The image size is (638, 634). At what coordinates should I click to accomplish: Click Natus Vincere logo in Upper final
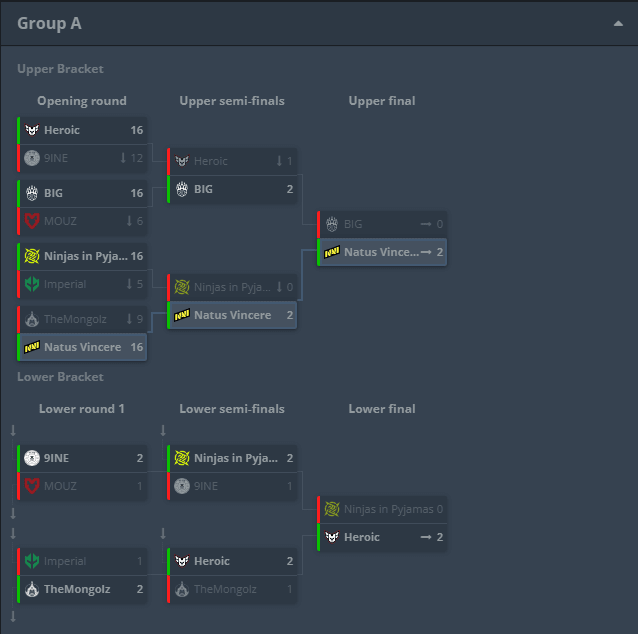point(332,252)
